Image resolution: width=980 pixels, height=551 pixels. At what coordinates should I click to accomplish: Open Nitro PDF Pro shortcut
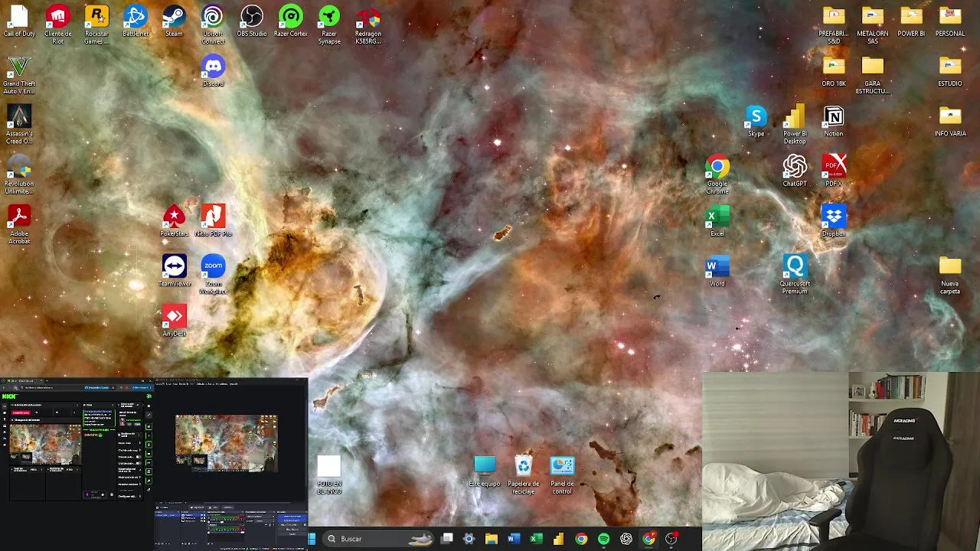tap(213, 222)
